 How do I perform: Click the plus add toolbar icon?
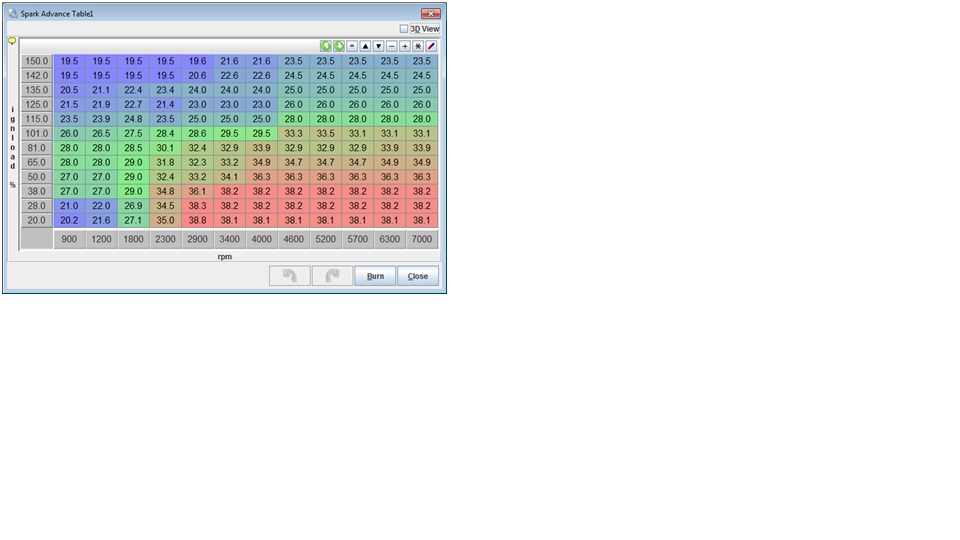click(x=405, y=46)
